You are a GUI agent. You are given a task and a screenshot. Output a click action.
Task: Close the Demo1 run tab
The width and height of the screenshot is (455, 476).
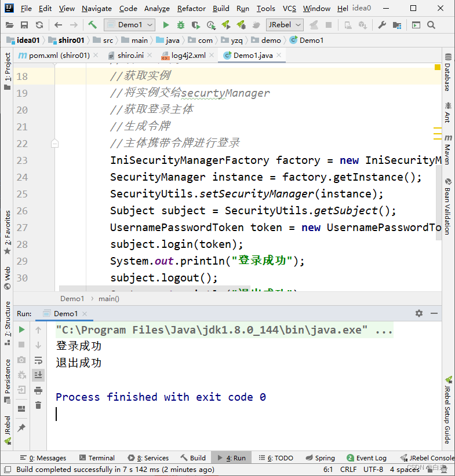pos(85,314)
